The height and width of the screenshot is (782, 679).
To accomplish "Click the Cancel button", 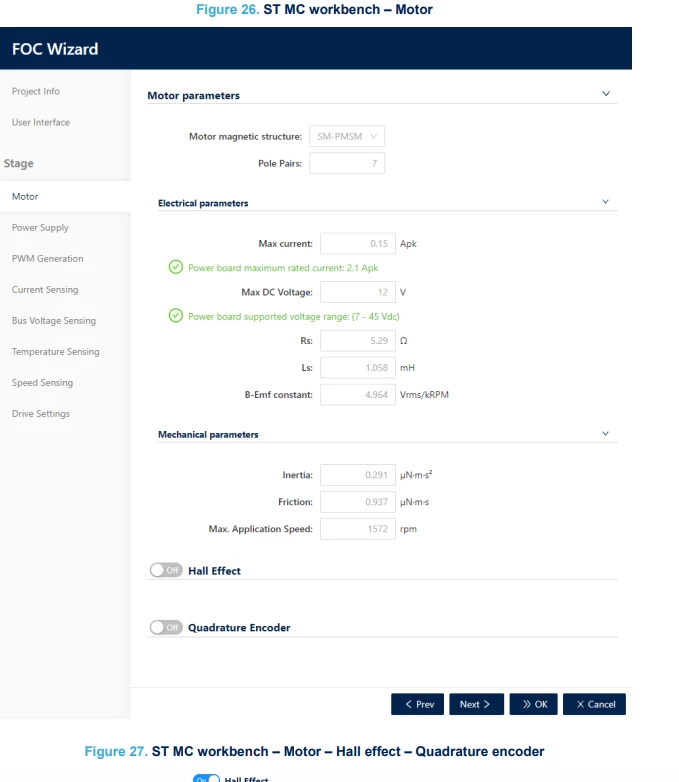I will click(x=594, y=704).
